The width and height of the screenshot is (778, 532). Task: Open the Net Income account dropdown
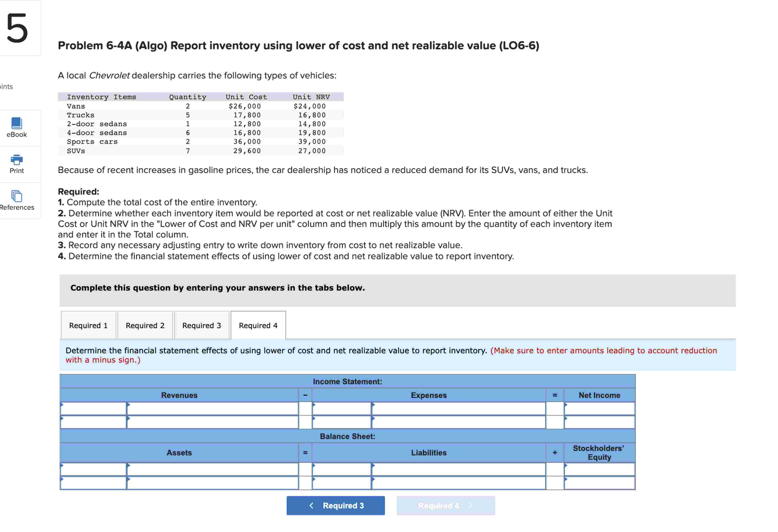(x=599, y=408)
